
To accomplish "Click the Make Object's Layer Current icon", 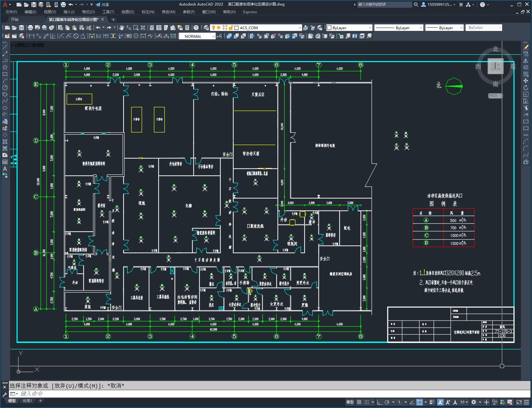I will tap(305, 28).
